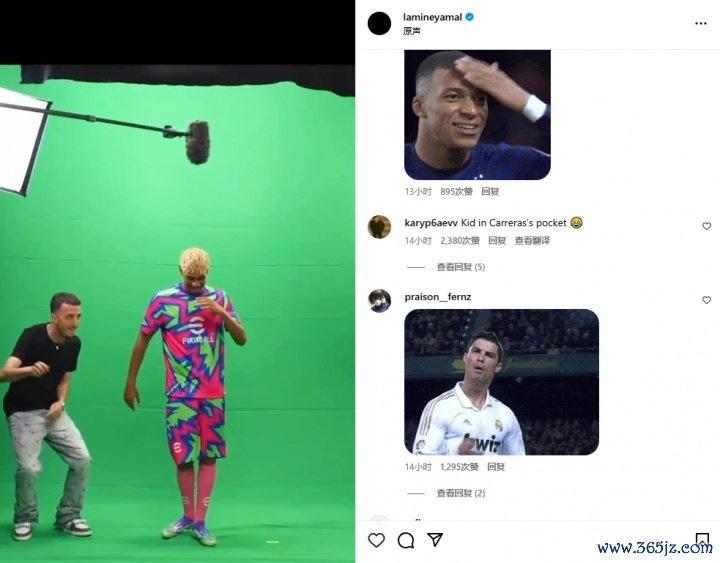The width and height of the screenshot is (720, 563).
Task: Open karypбaevv commenter avatar
Action: click(x=379, y=227)
